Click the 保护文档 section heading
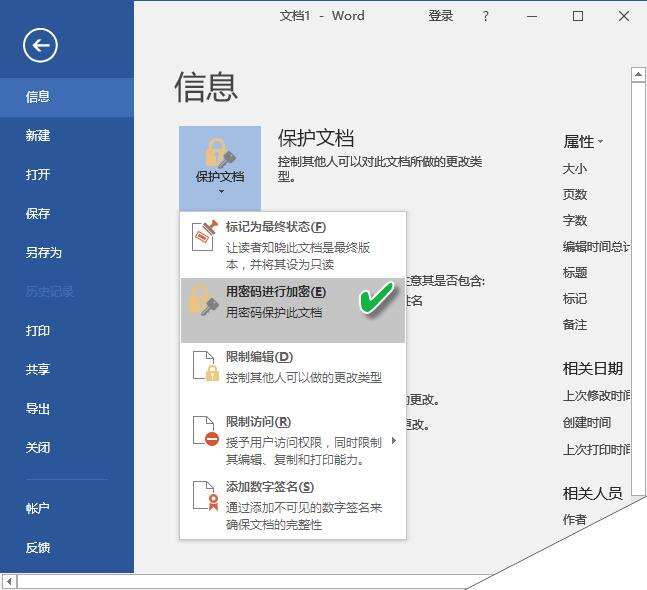Viewport: 647px width, 590px height. click(x=316, y=138)
